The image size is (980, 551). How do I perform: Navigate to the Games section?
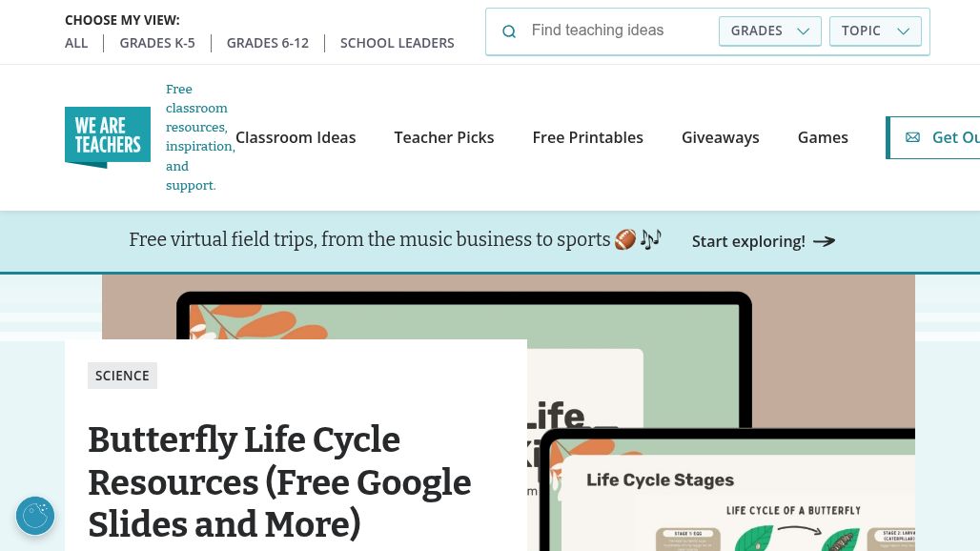(x=823, y=137)
